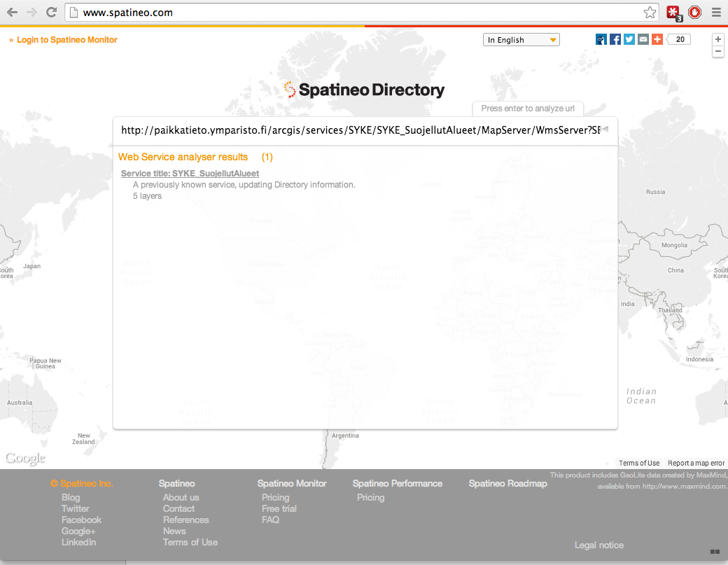Click the maxmind.com URL in the footer
728x565 pixels.
(x=684, y=486)
